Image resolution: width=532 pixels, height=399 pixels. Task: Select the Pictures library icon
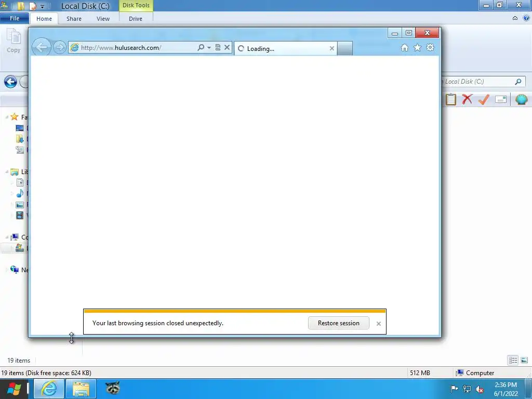pyautogui.click(x=20, y=205)
